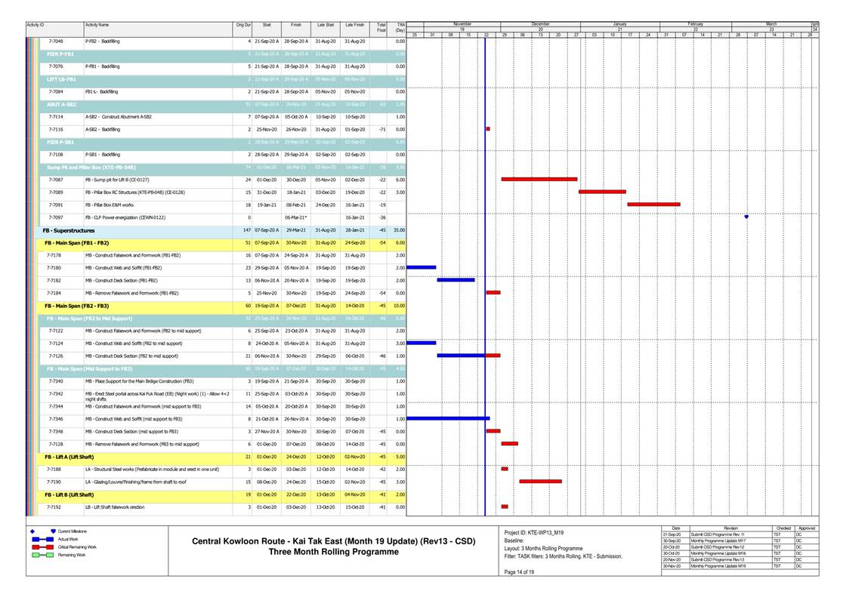Click the December month in timescale header
This screenshot has width=868, height=613.
point(540,24)
